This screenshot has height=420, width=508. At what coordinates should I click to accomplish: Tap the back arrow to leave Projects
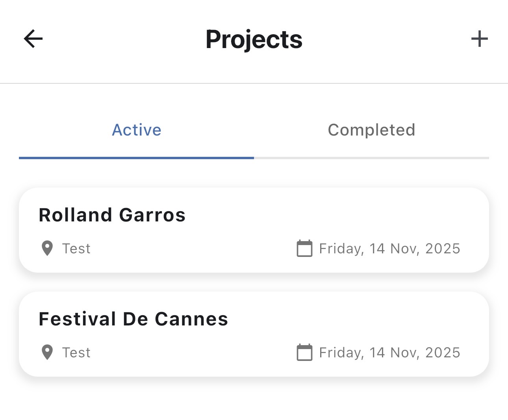(33, 39)
